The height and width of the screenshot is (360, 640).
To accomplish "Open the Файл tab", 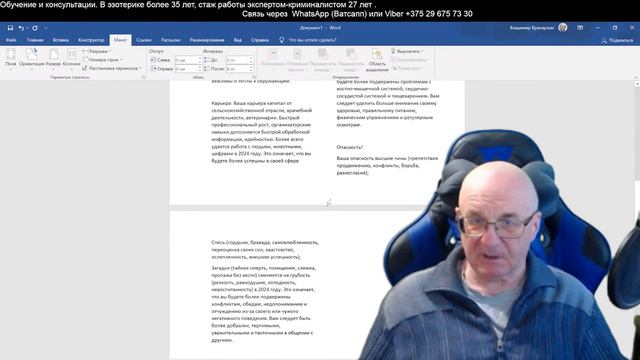I will 11,40.
